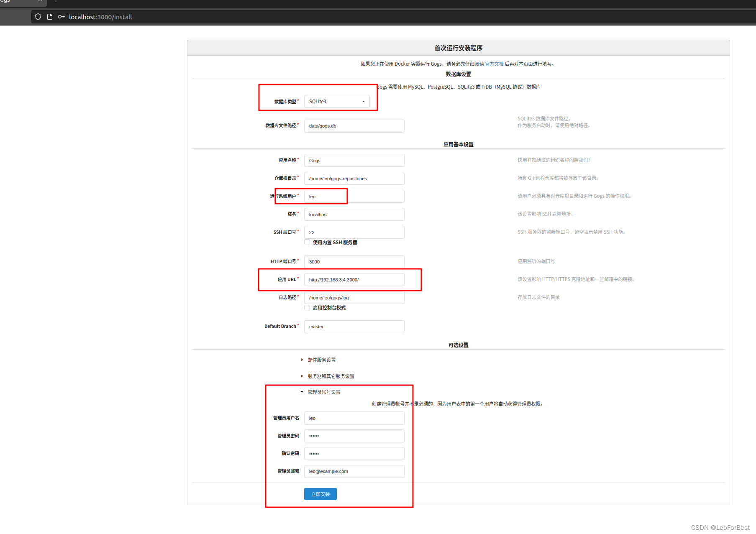
Task: Click the blue install now button
Action: tap(320, 494)
